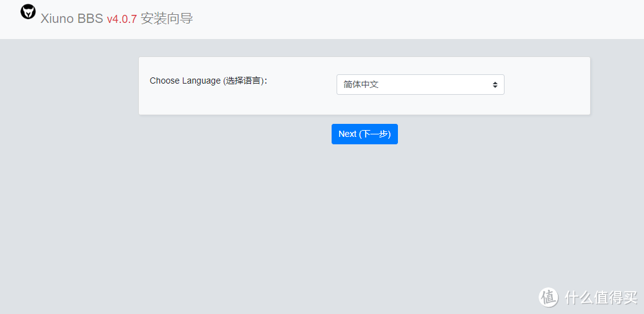The height and width of the screenshot is (314, 644).
Task: Click the Next (下一步) button
Action: click(364, 134)
